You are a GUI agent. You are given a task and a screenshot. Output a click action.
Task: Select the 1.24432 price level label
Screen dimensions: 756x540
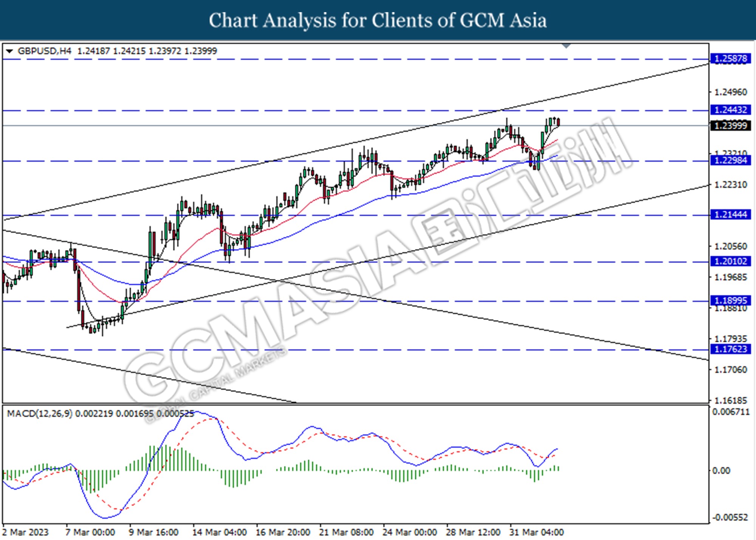pos(730,110)
